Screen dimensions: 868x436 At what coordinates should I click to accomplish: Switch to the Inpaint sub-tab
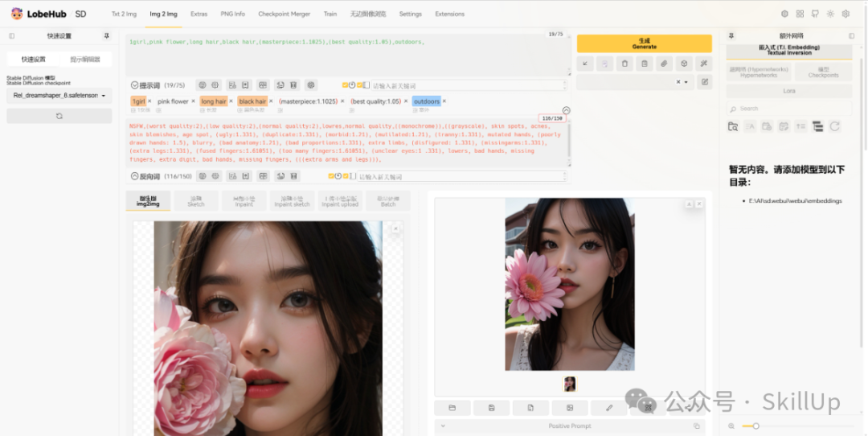(244, 200)
